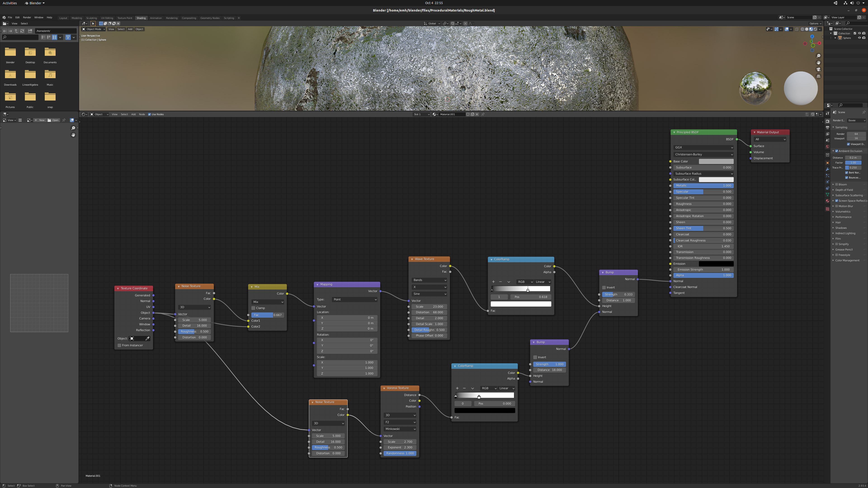Add a color stop on upper ColorRamp
868x488 pixels.
pos(493,282)
